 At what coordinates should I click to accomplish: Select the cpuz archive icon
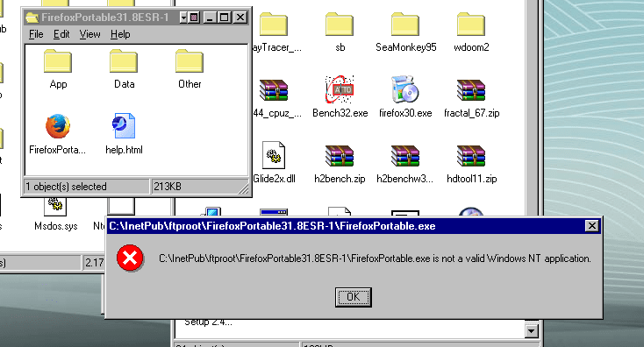tap(274, 90)
